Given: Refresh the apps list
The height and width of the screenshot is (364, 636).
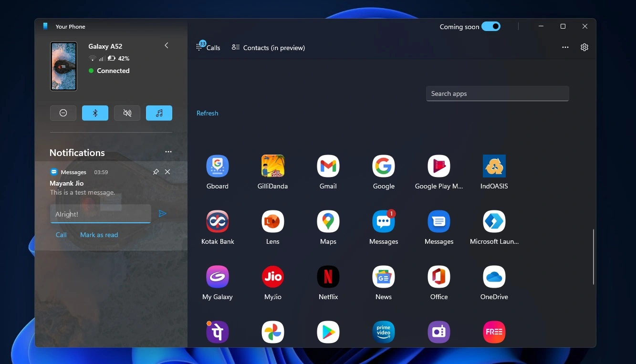Looking at the screenshot, I should 207,113.
